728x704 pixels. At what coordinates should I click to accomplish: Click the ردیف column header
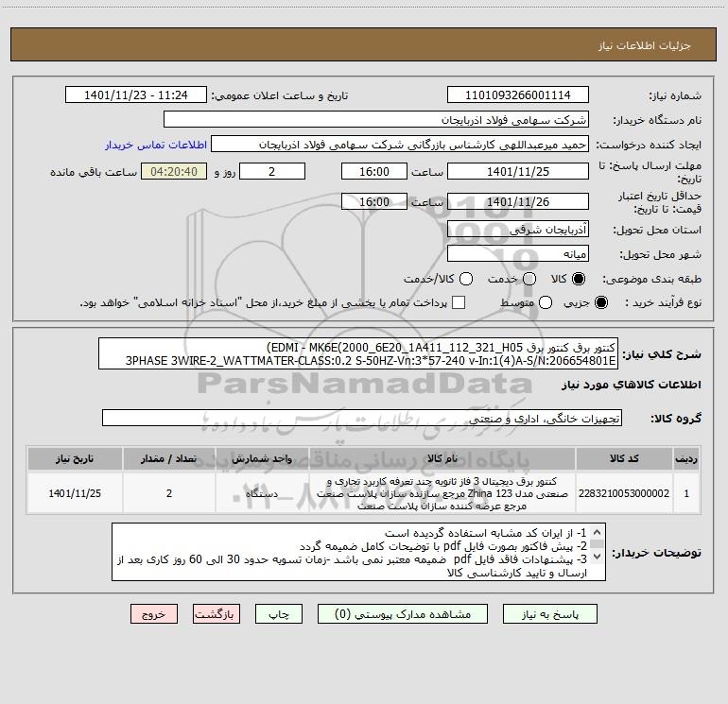pyautogui.click(x=686, y=458)
